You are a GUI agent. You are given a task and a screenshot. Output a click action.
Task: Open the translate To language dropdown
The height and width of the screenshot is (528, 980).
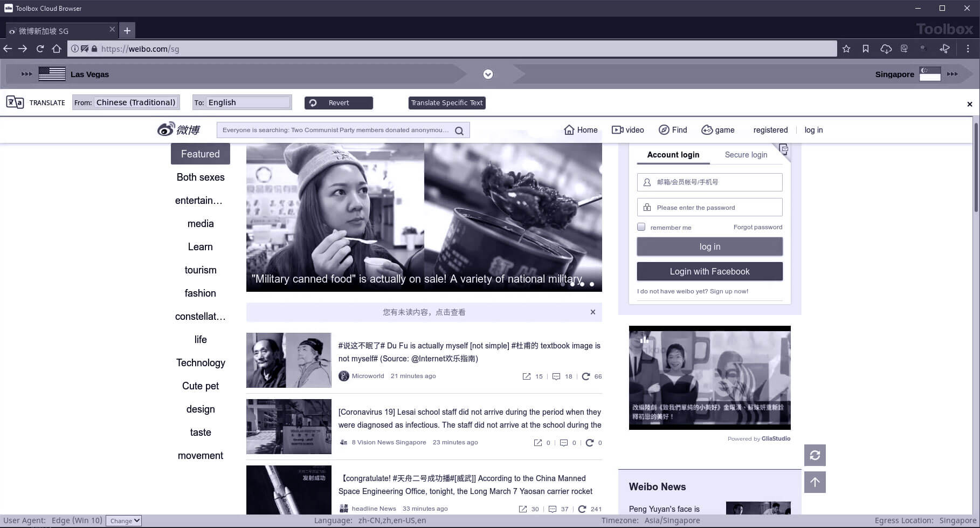pyautogui.click(x=248, y=102)
